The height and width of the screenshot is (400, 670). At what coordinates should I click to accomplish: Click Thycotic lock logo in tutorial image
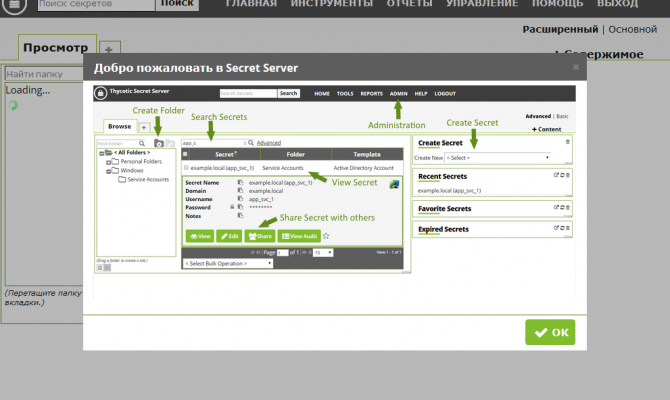click(x=100, y=93)
